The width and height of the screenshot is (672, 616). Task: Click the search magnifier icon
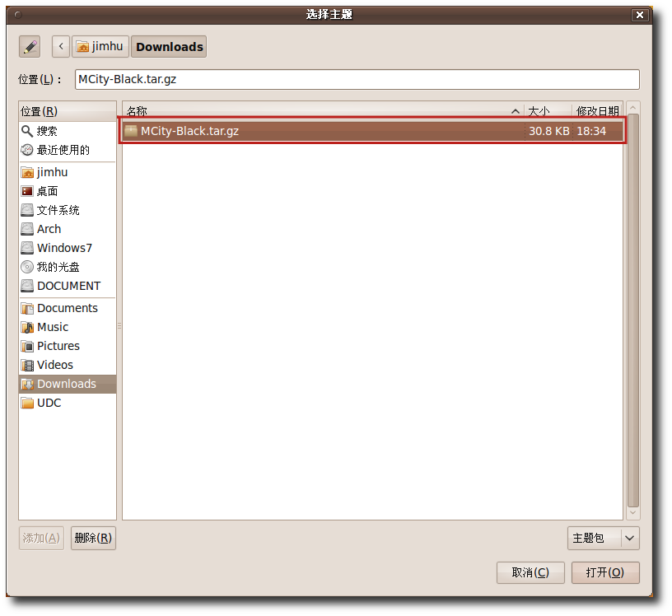click(27, 131)
